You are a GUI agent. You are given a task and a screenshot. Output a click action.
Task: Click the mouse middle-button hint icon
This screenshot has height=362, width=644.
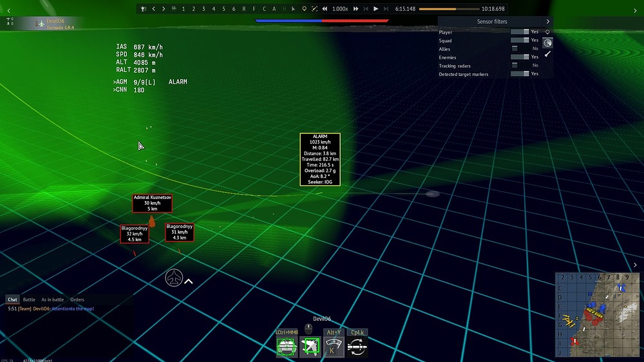pos(308,329)
